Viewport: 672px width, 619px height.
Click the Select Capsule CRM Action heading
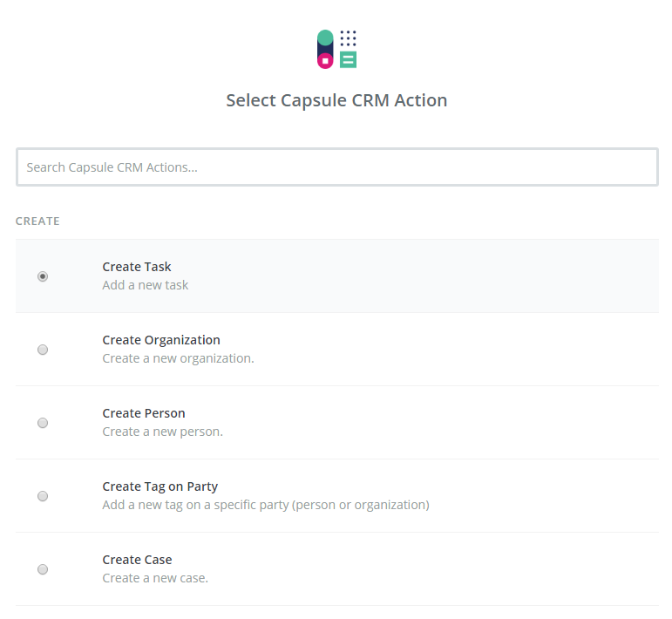pos(336,100)
